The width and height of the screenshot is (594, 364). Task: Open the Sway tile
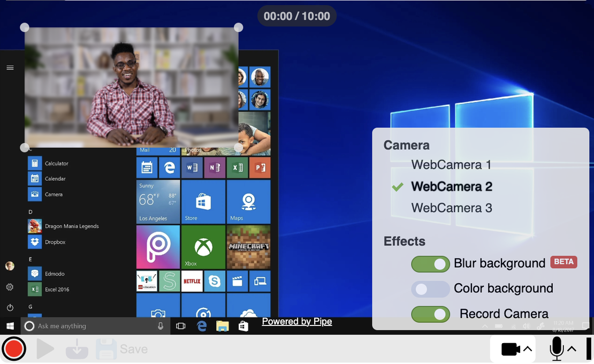169,281
